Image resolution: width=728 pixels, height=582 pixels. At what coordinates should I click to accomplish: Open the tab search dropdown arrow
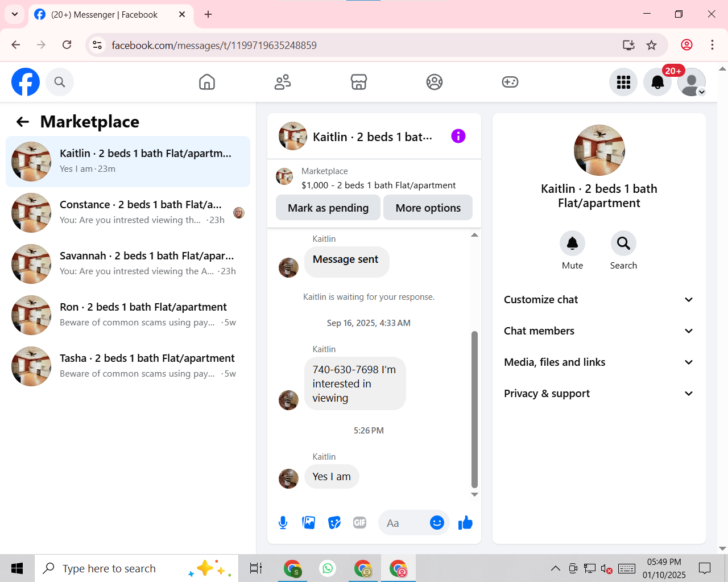pos(15,14)
